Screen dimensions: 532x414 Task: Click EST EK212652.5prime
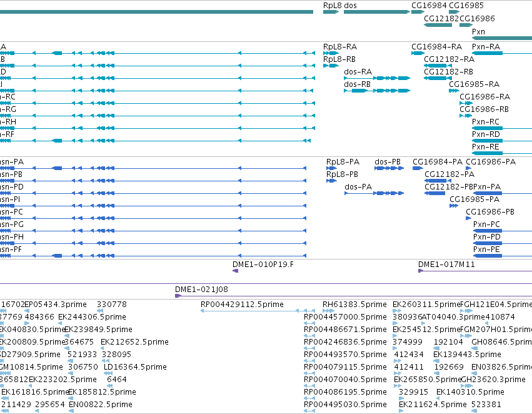tap(134, 342)
